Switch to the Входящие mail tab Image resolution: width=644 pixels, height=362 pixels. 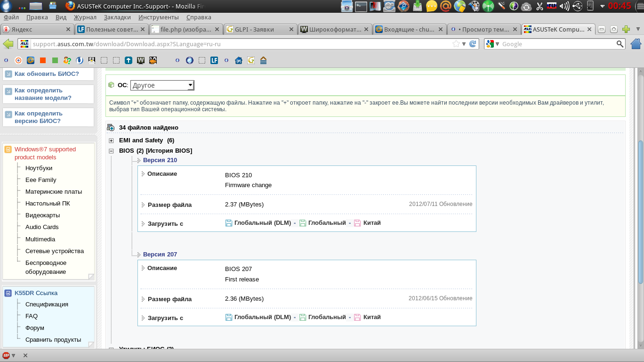(409, 29)
